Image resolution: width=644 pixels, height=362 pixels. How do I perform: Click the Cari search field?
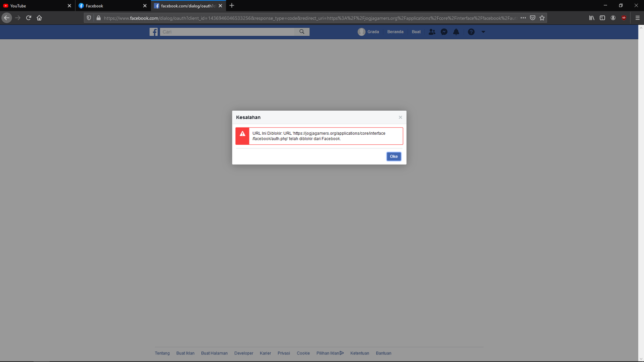(x=228, y=32)
